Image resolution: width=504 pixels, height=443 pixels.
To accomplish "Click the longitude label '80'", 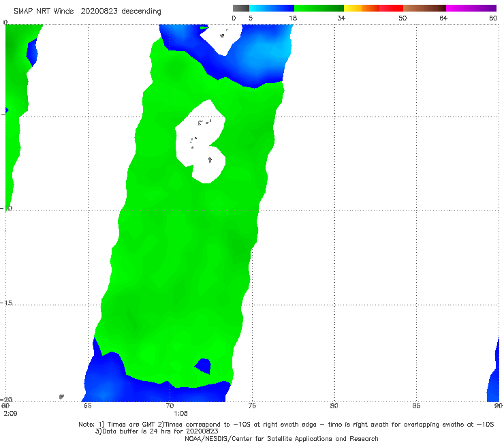I will coord(334,406).
